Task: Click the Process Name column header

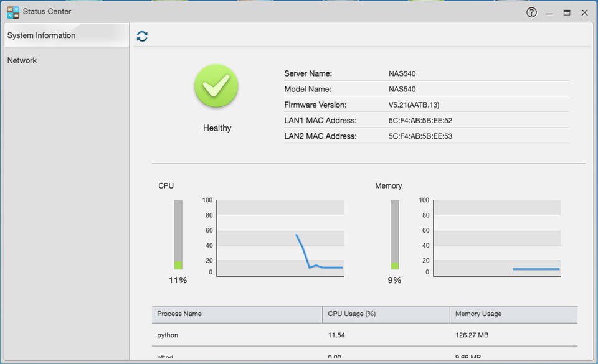Action: (x=237, y=314)
